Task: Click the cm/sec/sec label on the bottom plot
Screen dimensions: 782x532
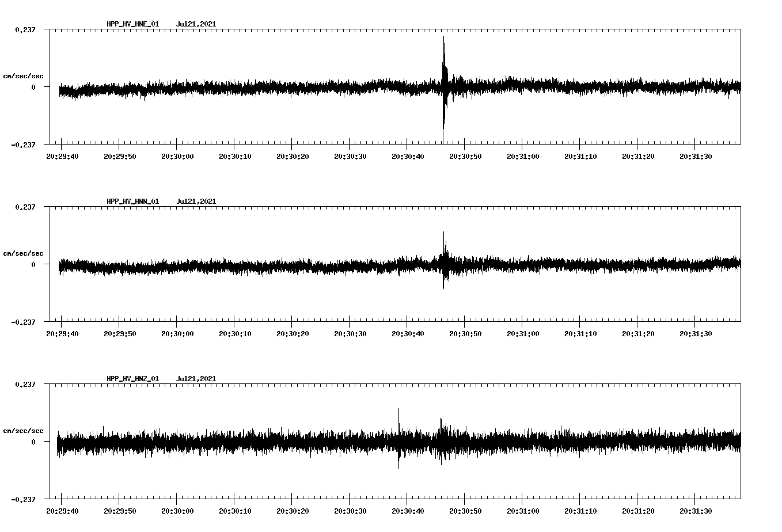Action: (x=24, y=430)
